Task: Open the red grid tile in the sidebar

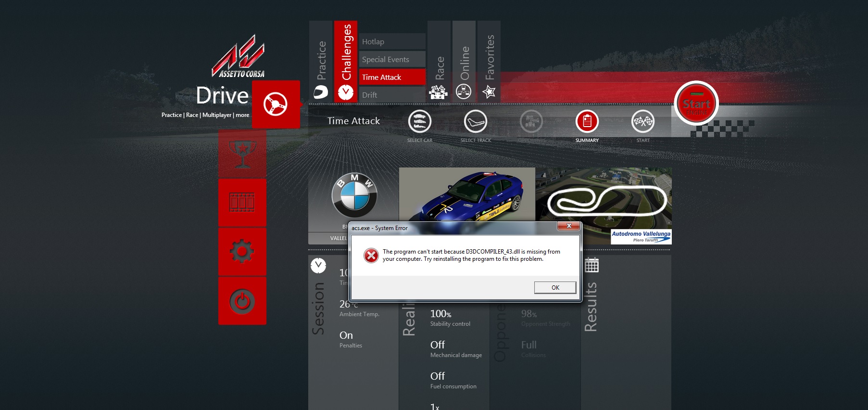Action: [x=242, y=203]
